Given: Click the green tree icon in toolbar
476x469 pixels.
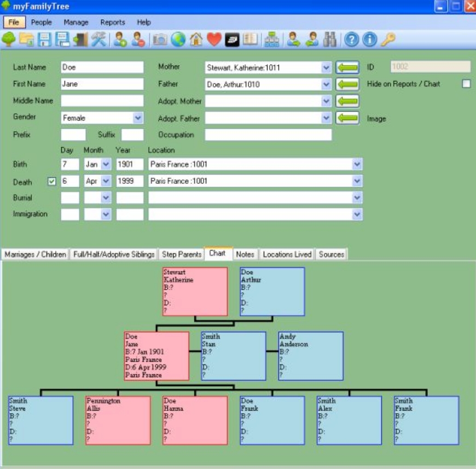Looking at the screenshot, I should pos(9,39).
